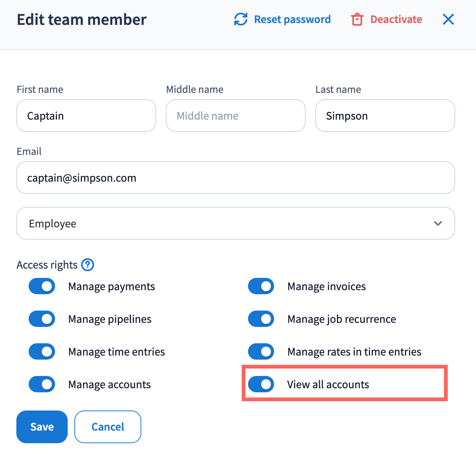Switch off Manage time entries
The height and width of the screenshot is (451, 476).
tap(42, 352)
